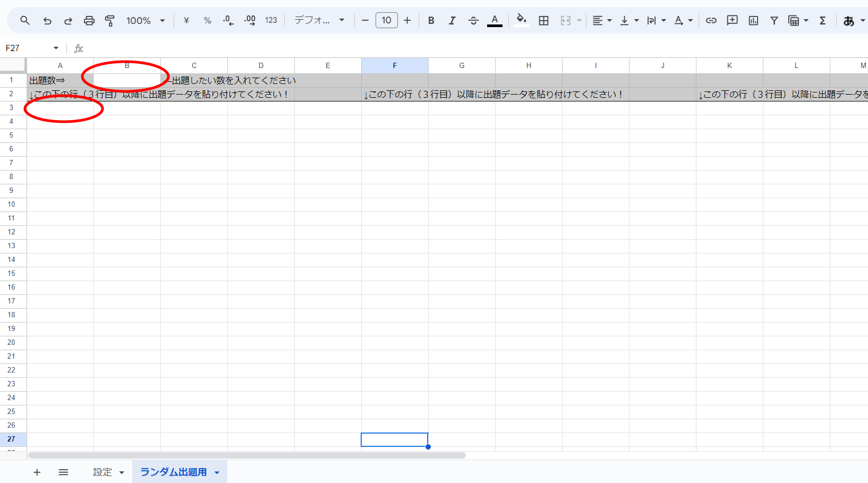Screen dimensions: 868x483
Task: Open the all sheets list
Action: click(63, 472)
